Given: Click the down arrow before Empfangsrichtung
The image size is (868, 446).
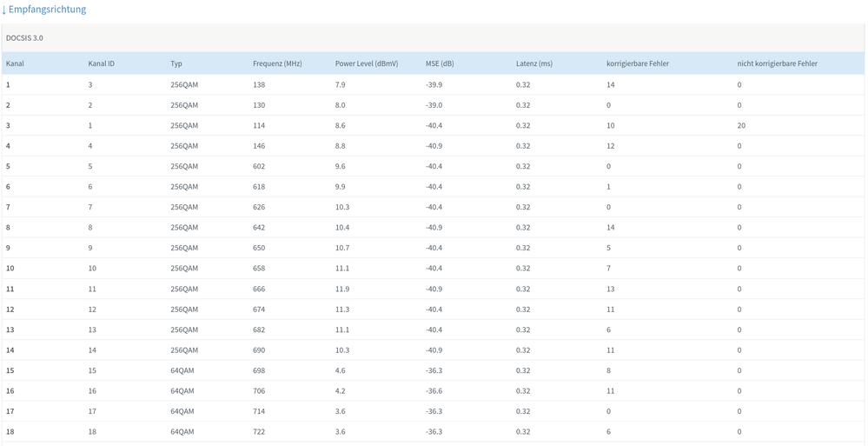Looking at the screenshot, I should click(4, 10).
